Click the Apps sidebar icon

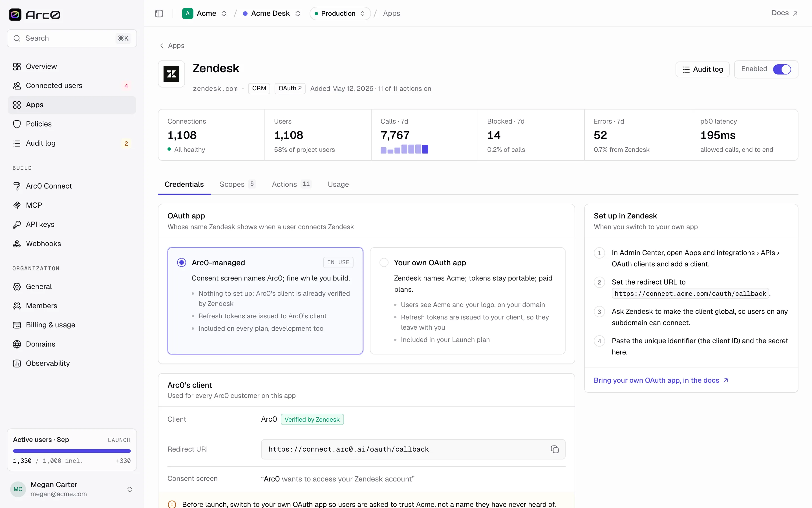(17, 105)
